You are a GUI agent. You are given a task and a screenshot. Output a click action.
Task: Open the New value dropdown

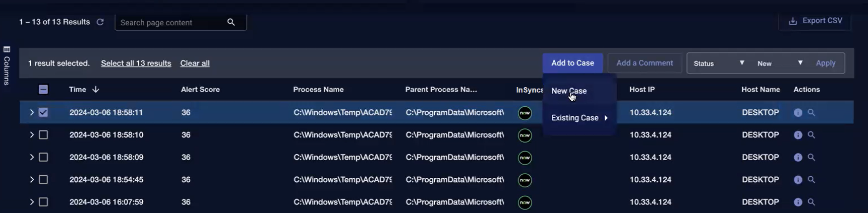[x=779, y=63]
